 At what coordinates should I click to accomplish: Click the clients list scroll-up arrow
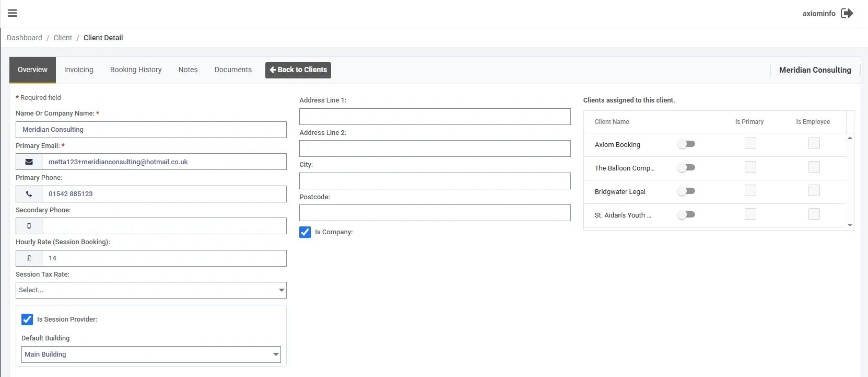[850, 138]
